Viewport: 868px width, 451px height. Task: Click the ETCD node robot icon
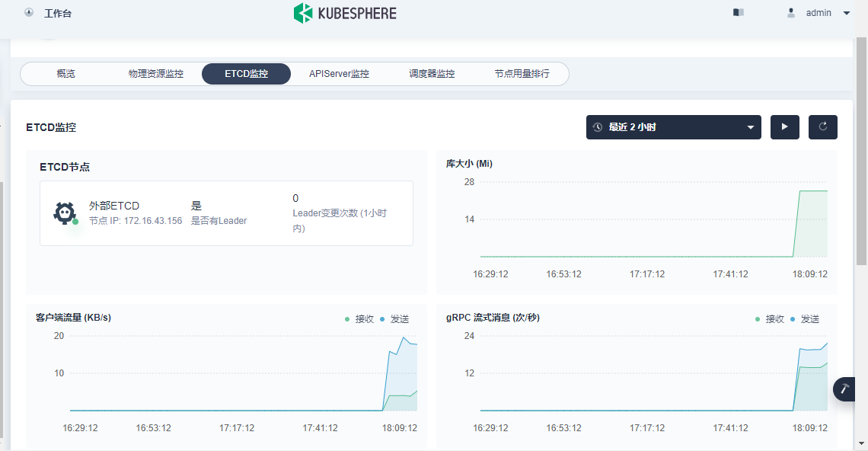[x=65, y=213]
